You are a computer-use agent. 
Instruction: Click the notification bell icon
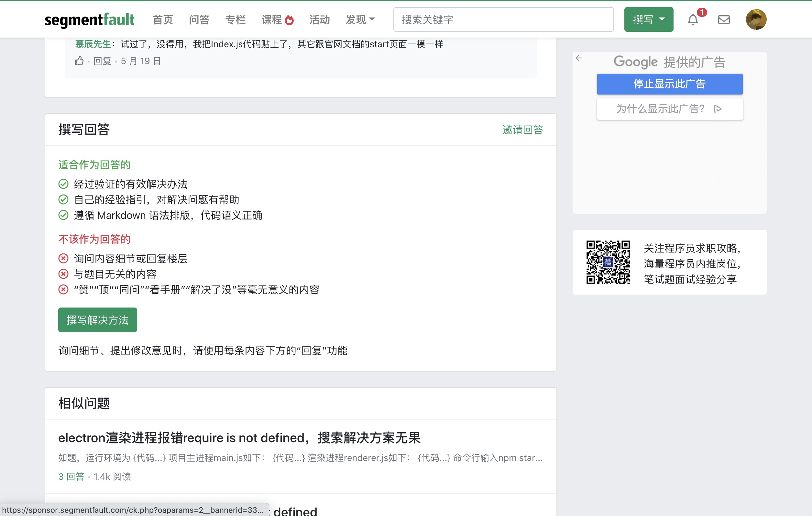(x=693, y=20)
